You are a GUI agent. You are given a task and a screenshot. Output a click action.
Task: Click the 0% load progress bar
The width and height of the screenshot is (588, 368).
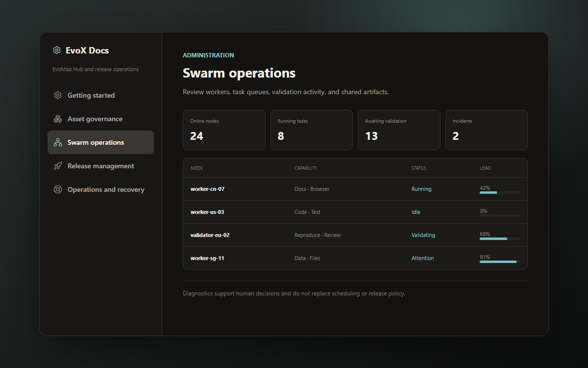coord(500,216)
